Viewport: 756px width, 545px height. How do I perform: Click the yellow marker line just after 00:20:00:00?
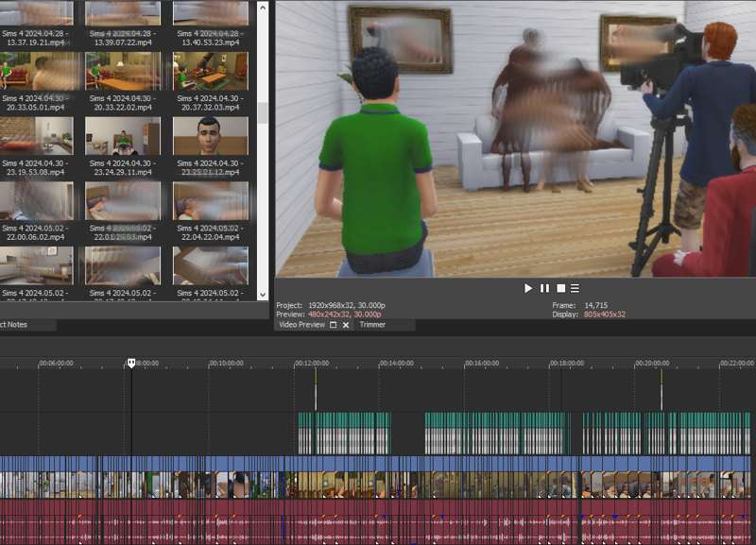click(x=661, y=389)
